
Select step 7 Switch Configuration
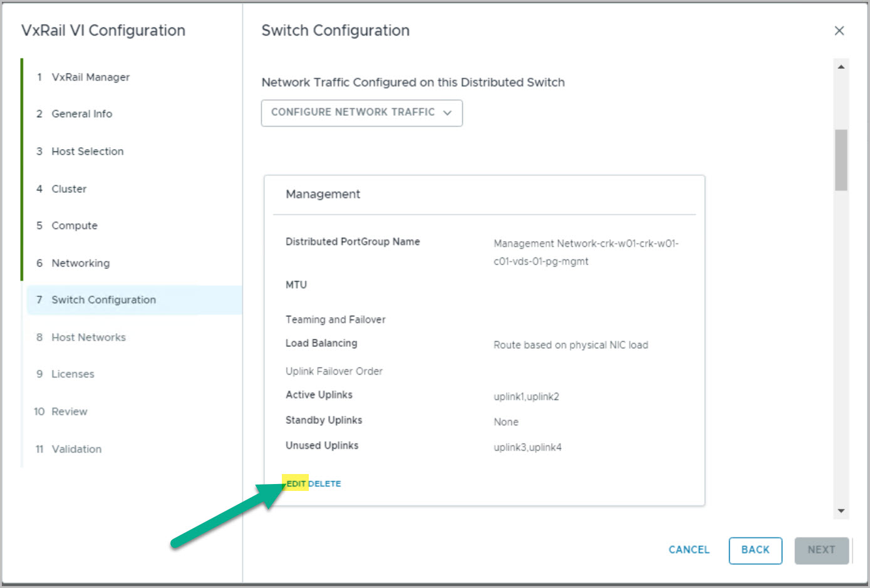103,300
